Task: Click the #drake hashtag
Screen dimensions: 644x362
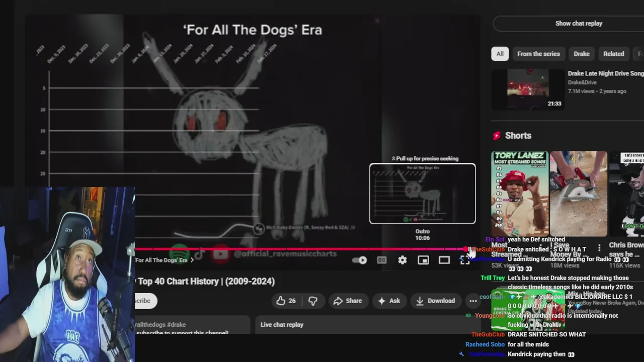Action: [177, 325]
